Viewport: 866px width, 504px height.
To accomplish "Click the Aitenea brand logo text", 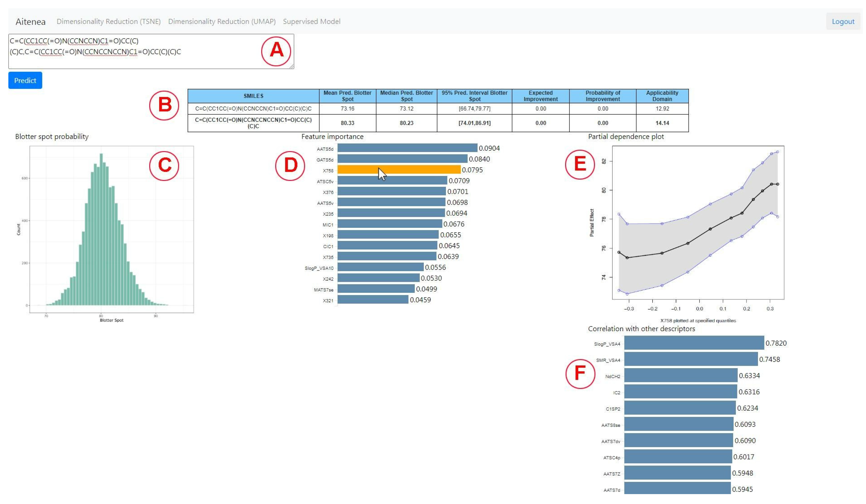I will pos(30,22).
